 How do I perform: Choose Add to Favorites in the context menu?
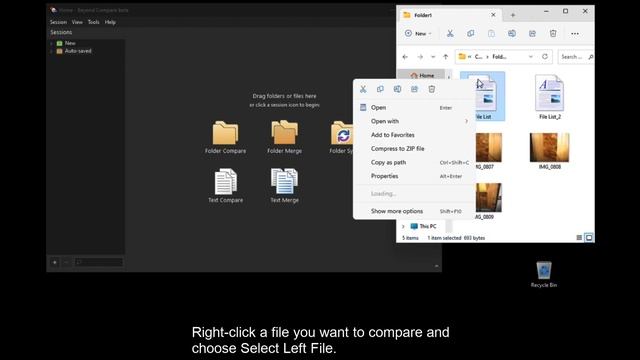(x=414, y=135)
